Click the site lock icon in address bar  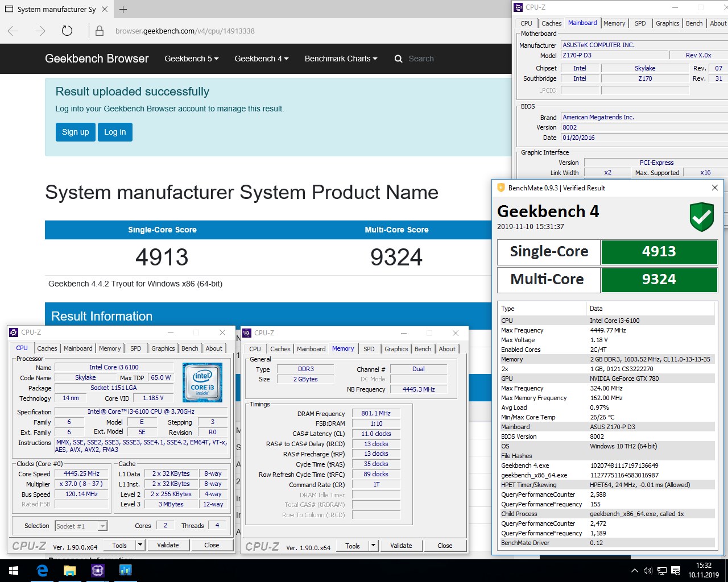(100, 31)
